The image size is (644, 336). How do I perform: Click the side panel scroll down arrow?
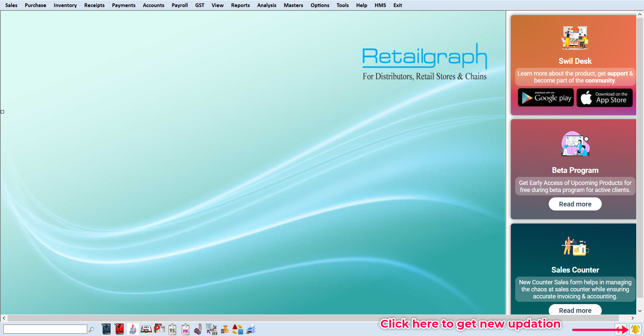pos(640,311)
